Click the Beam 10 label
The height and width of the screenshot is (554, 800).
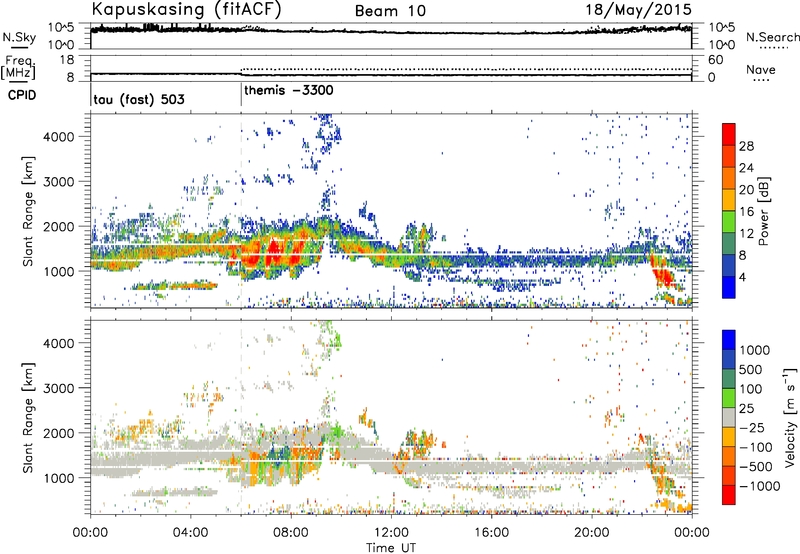tap(390, 11)
